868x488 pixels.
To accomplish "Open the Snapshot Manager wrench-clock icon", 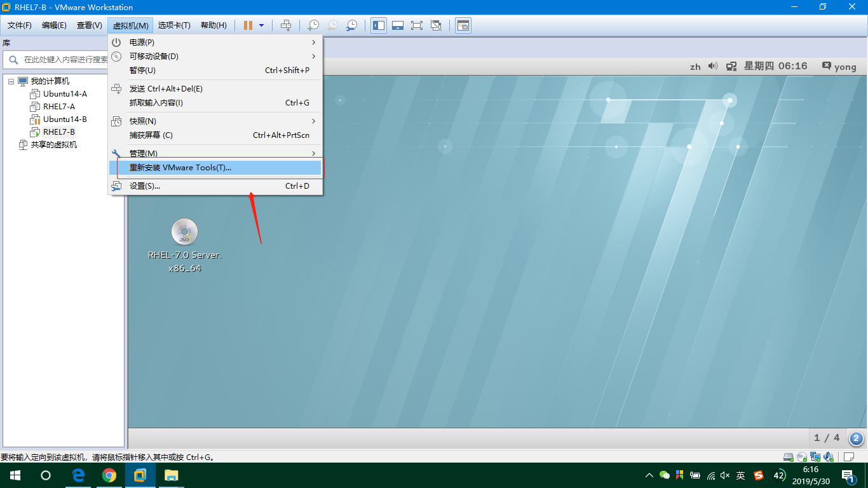I will point(351,25).
